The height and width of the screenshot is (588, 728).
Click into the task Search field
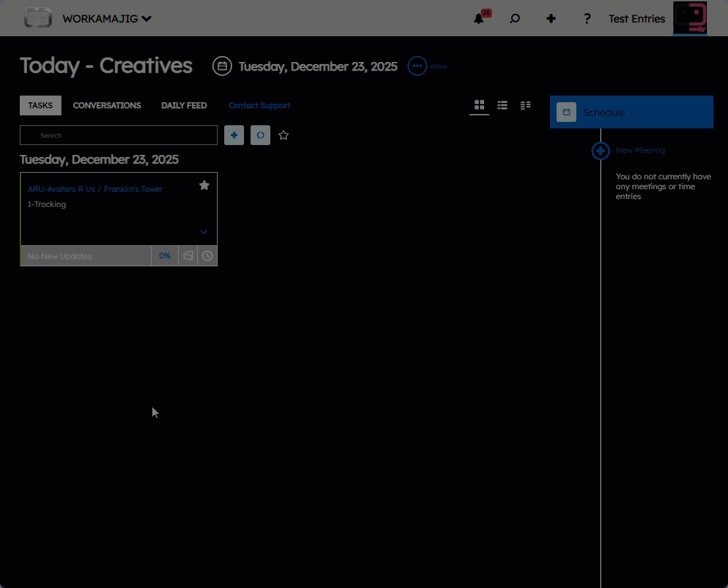119,135
